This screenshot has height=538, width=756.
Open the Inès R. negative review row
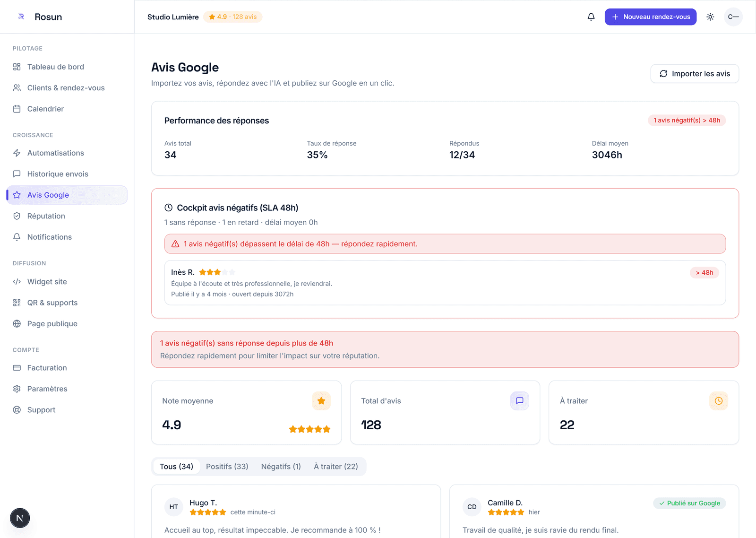(x=445, y=283)
